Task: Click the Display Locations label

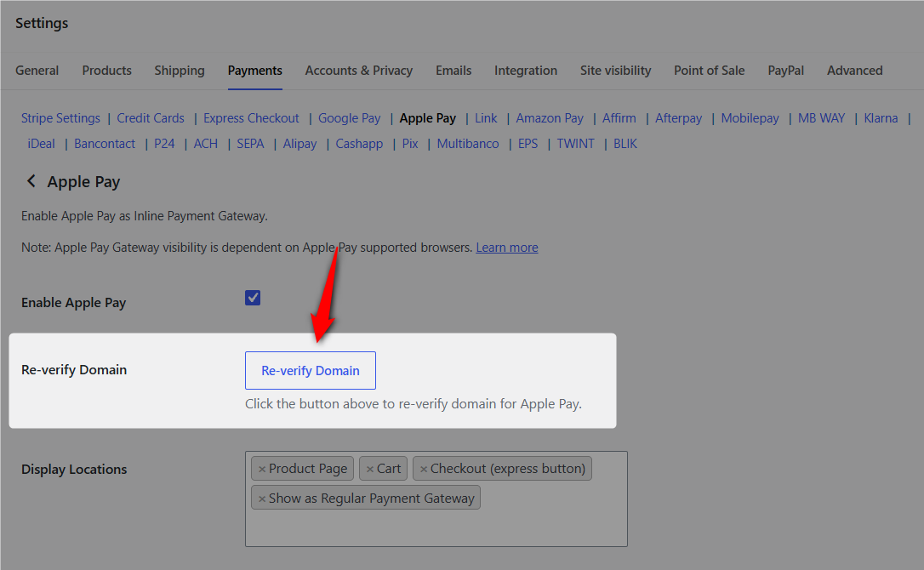Action: [x=74, y=470]
